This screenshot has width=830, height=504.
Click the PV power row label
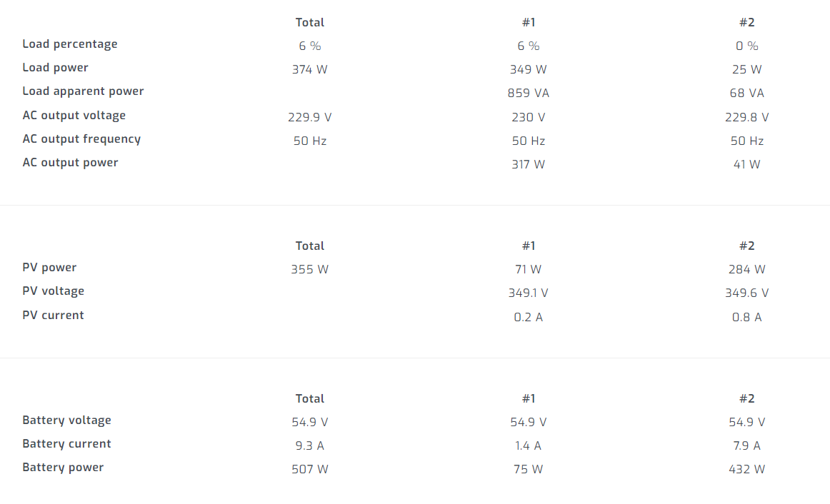click(x=49, y=268)
